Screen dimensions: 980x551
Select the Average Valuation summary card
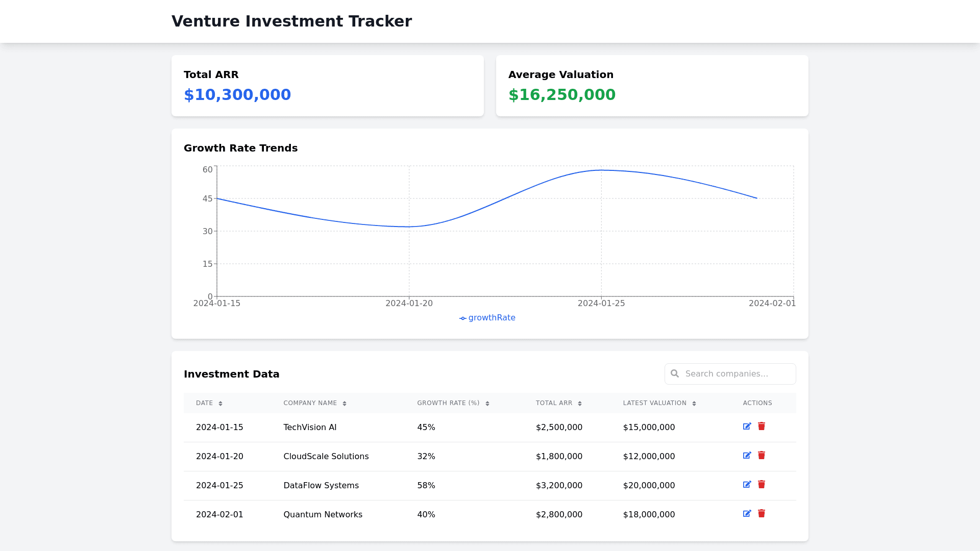point(652,86)
